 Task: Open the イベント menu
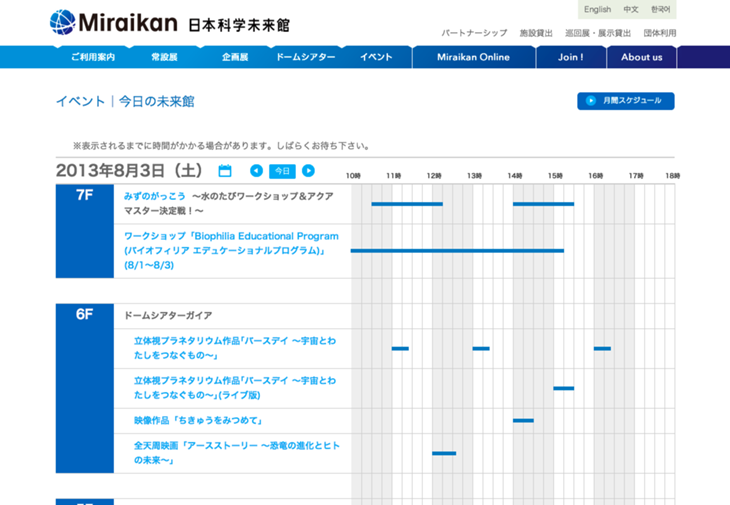[x=376, y=57]
